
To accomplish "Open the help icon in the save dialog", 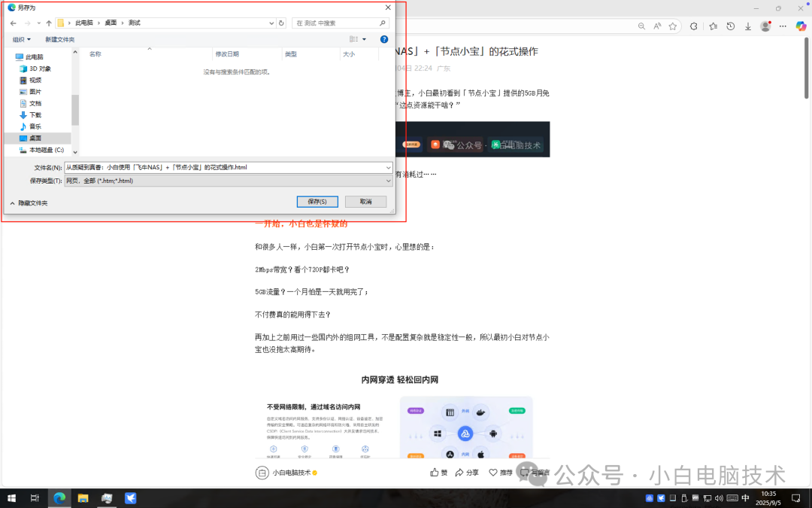I will 383,39.
